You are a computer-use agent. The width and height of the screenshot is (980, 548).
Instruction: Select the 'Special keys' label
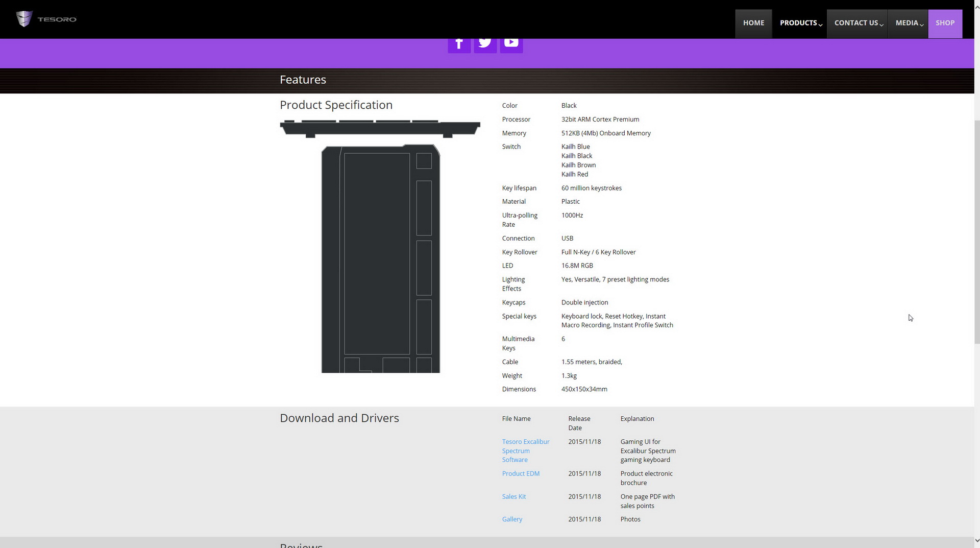click(519, 316)
